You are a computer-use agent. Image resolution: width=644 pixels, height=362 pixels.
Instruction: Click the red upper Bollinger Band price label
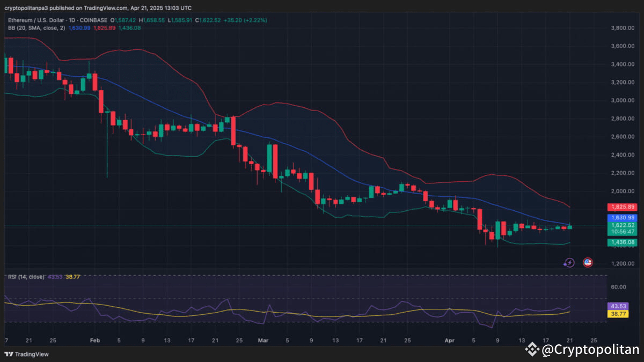pyautogui.click(x=623, y=207)
